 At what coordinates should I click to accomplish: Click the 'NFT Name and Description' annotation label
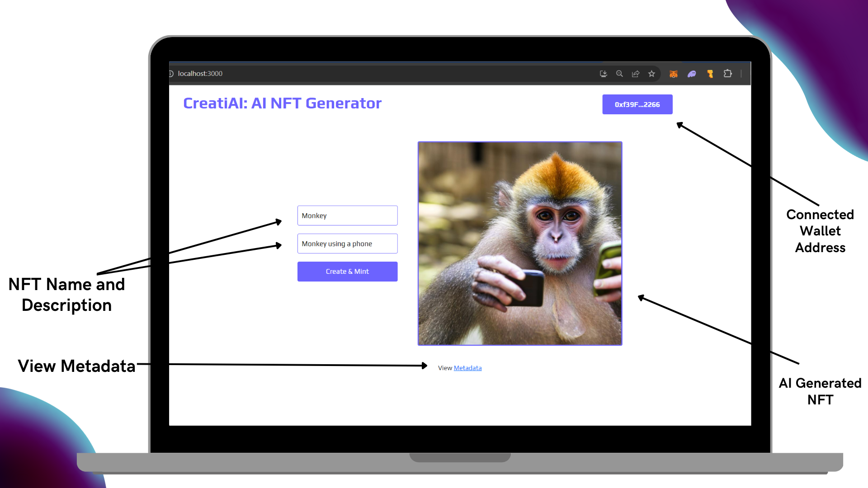click(66, 295)
